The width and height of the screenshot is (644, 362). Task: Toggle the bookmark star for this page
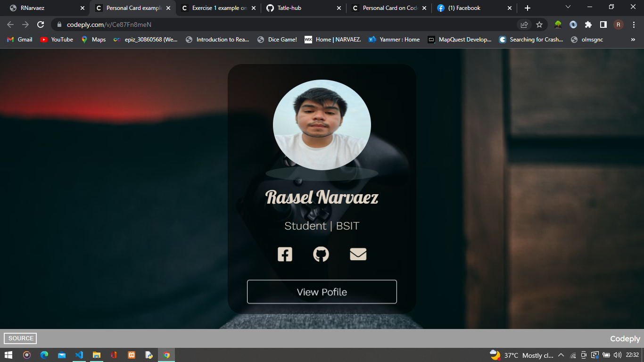(x=539, y=25)
